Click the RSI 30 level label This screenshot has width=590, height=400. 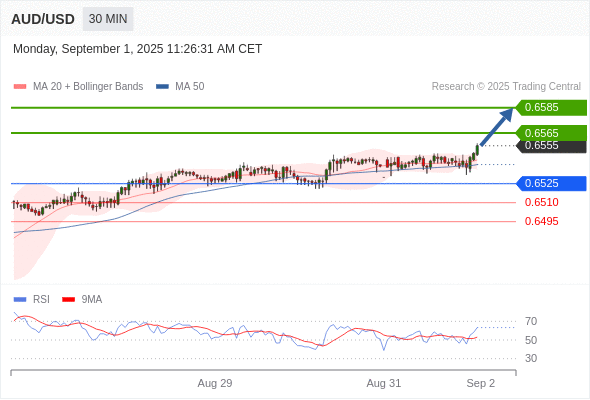pos(531,358)
